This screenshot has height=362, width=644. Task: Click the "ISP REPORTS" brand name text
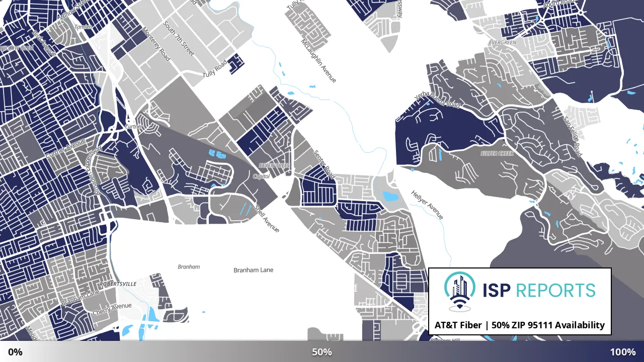pos(539,291)
